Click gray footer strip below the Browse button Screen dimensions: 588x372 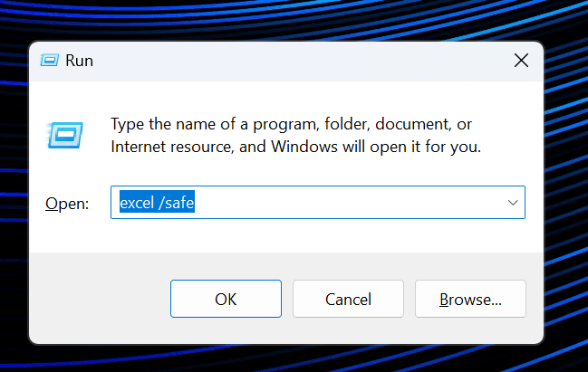point(470,331)
